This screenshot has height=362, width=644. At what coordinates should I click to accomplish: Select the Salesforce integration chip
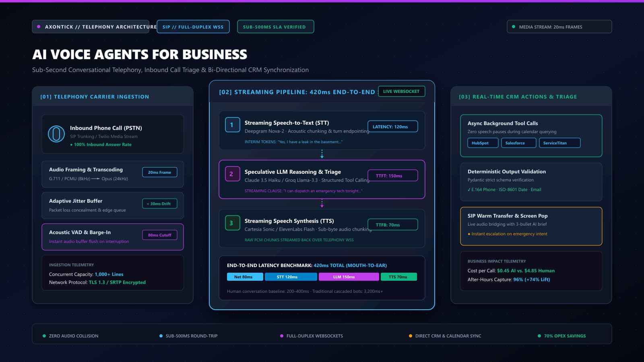click(x=519, y=143)
